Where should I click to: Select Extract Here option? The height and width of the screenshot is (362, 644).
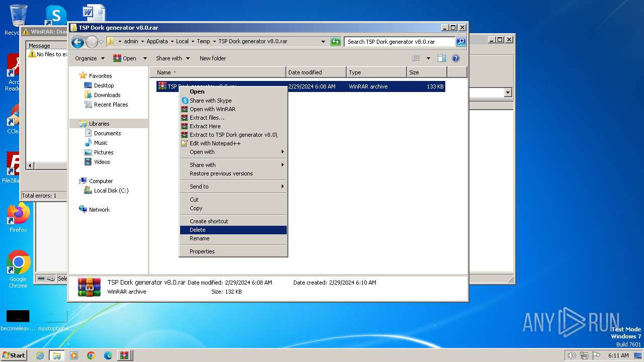click(x=233, y=126)
